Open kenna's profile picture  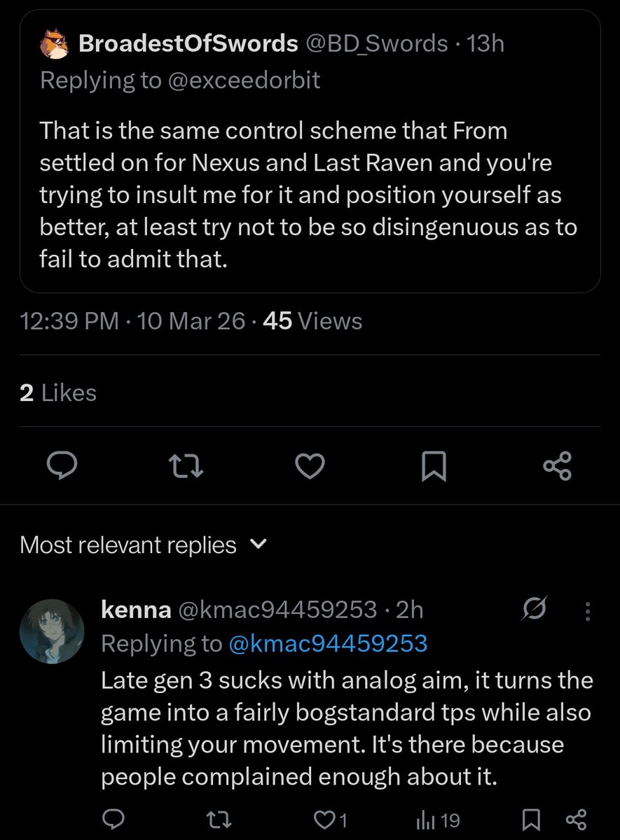[52, 631]
